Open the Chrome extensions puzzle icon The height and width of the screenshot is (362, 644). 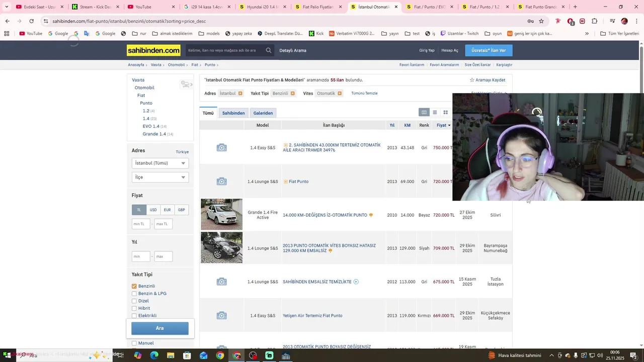pyautogui.click(x=594, y=21)
